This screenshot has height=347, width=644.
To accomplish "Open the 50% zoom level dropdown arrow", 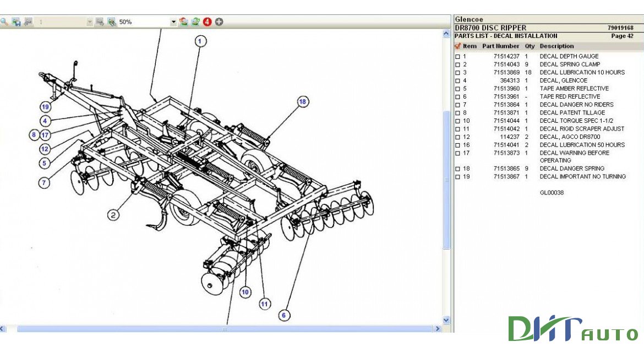I will [173, 22].
